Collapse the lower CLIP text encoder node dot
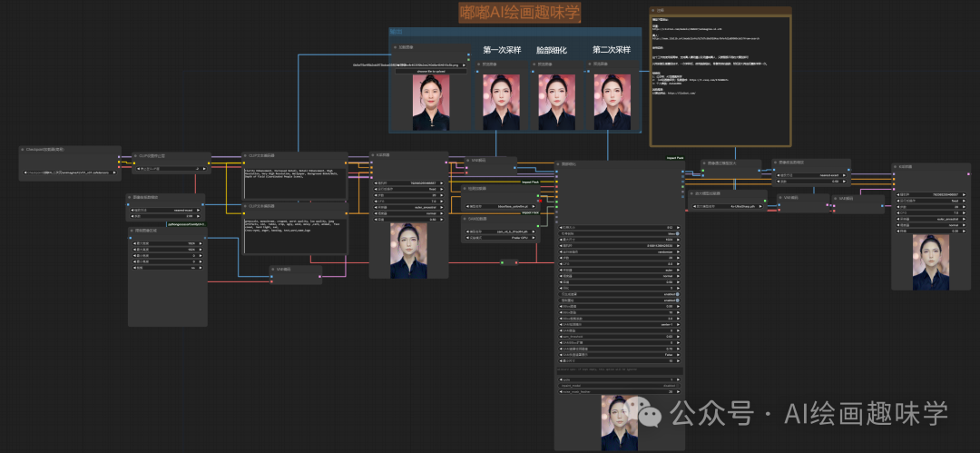Screen dimensions: 980x453 [246, 206]
